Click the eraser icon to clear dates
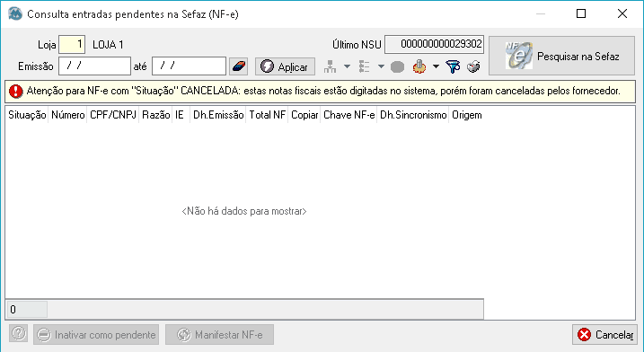The width and height of the screenshot is (644, 352). [x=238, y=66]
